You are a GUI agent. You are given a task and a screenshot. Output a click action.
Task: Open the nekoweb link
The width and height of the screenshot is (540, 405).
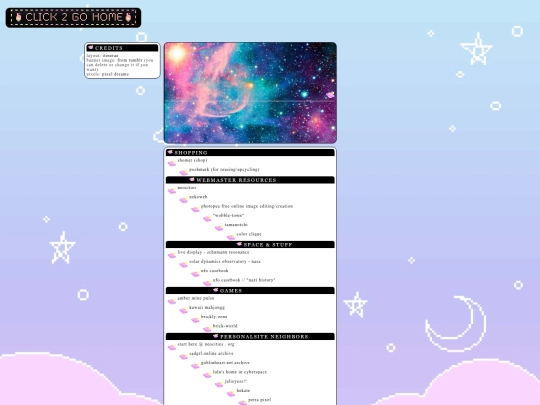(198, 197)
